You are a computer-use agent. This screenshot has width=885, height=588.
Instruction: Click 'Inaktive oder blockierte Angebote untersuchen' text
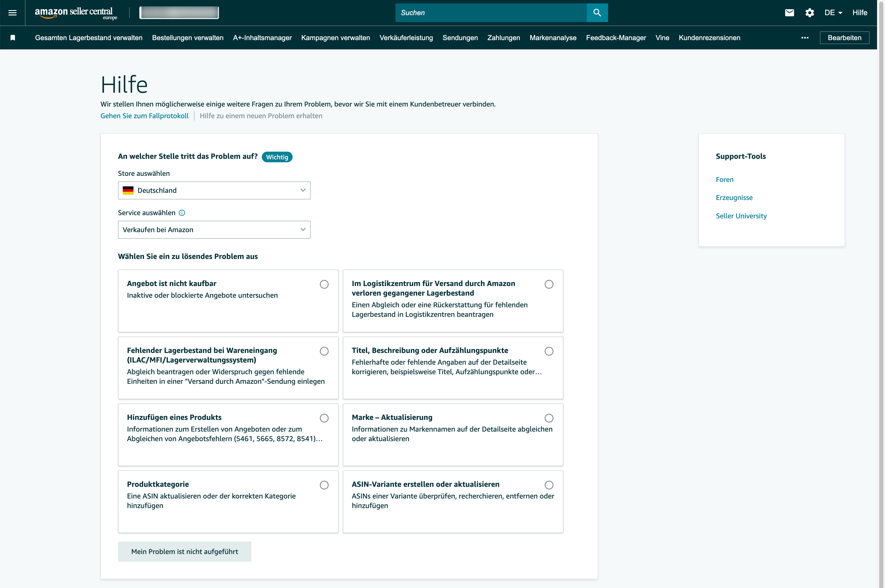(x=202, y=296)
